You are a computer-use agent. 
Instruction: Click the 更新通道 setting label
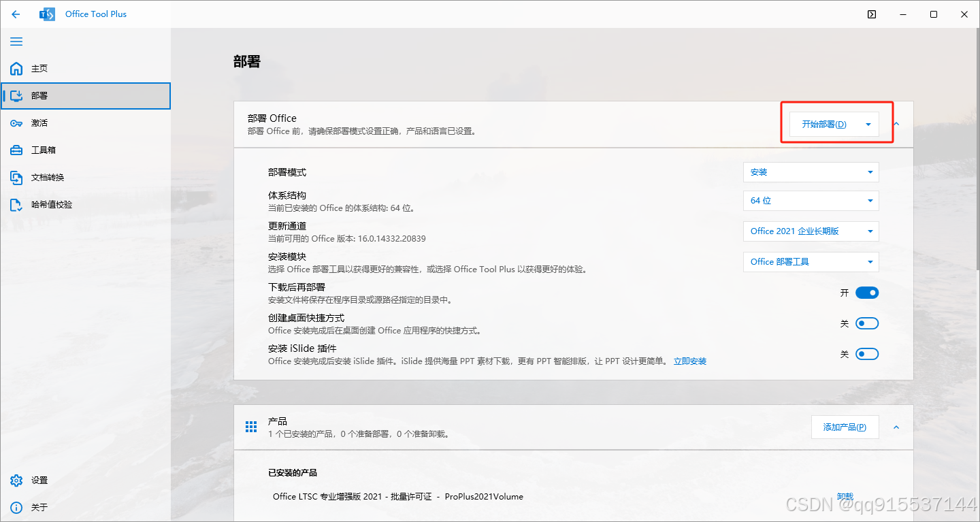[x=287, y=226]
